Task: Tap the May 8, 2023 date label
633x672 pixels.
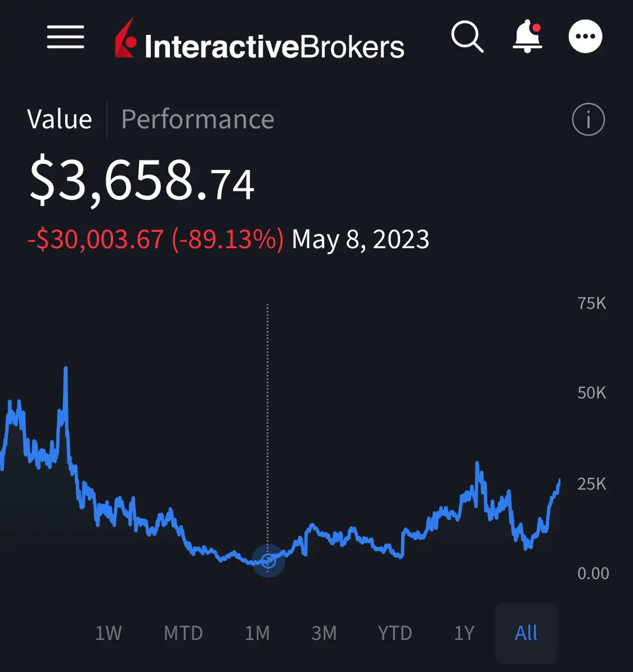Action: click(361, 239)
